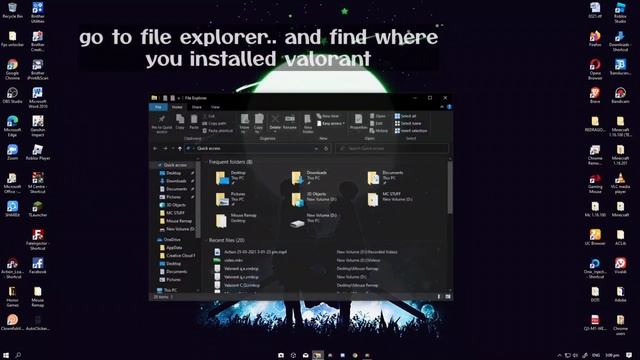Open the Pictures frequent folder
The width and height of the screenshot is (640, 360).
(x=231, y=199)
